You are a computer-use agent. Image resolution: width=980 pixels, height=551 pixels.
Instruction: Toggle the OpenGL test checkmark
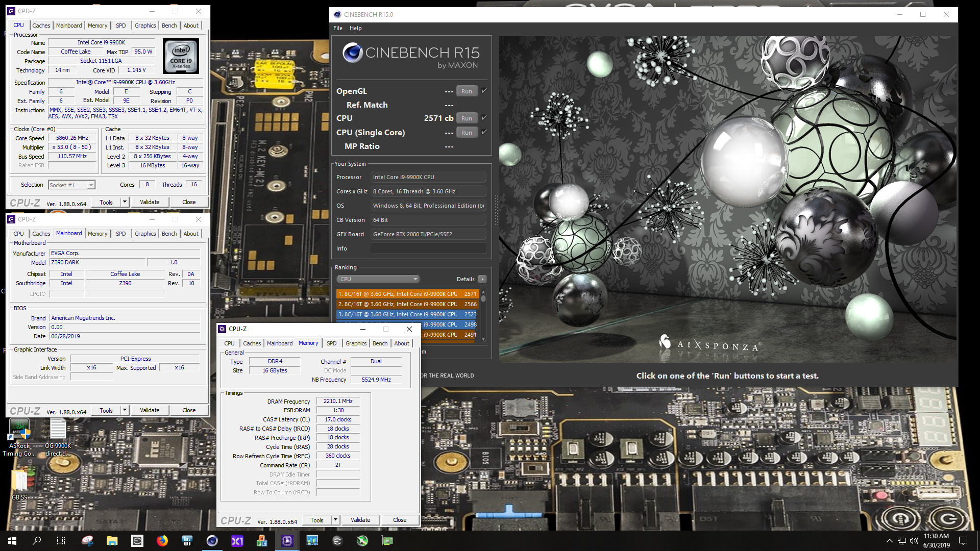[484, 91]
